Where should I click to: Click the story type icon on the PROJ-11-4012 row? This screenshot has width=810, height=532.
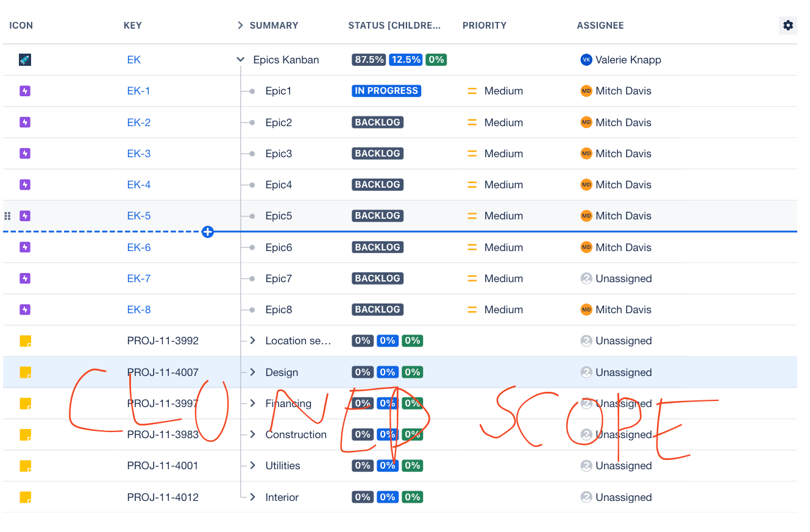tap(25, 497)
